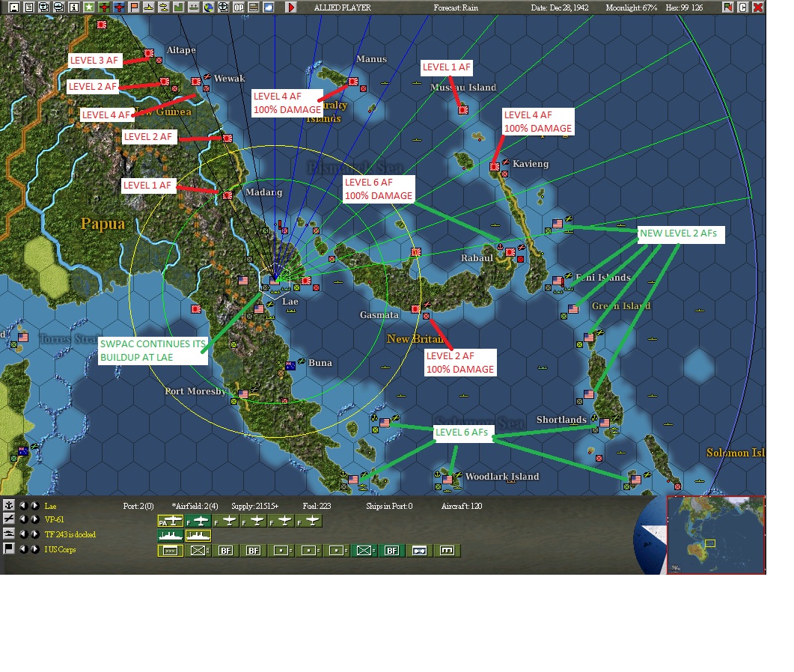This screenshot has height=672, width=794.
Task: Select the first docked task force icon
Action: pos(171,535)
